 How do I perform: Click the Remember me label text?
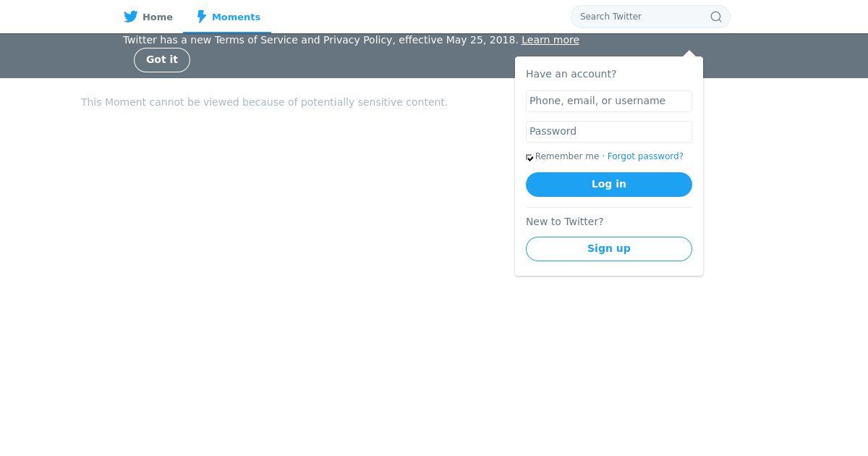tap(567, 156)
